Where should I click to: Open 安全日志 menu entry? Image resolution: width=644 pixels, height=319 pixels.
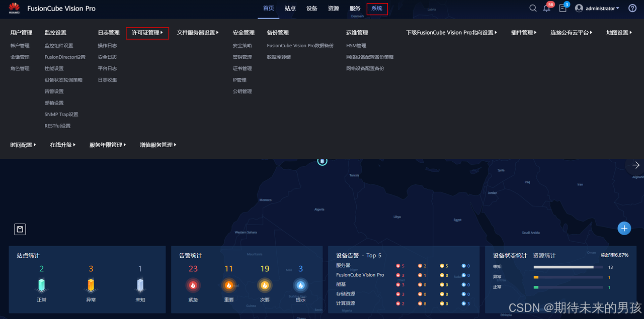tap(107, 57)
